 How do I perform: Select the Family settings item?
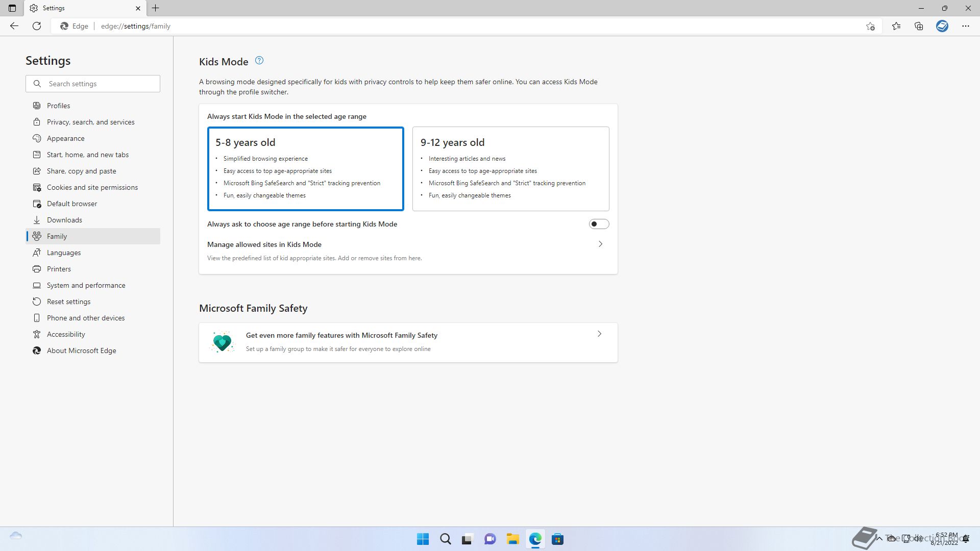93,236
